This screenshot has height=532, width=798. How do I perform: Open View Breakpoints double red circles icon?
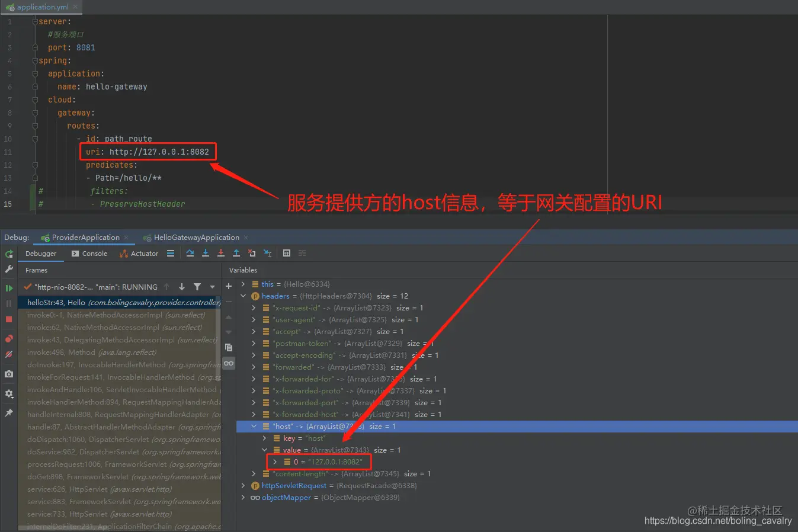(9, 339)
